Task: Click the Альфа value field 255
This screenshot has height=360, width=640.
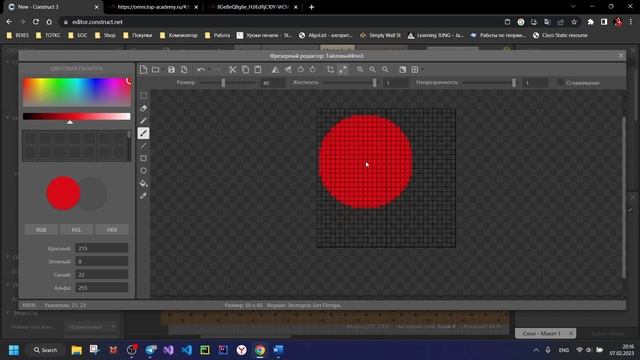Action: (x=102, y=288)
